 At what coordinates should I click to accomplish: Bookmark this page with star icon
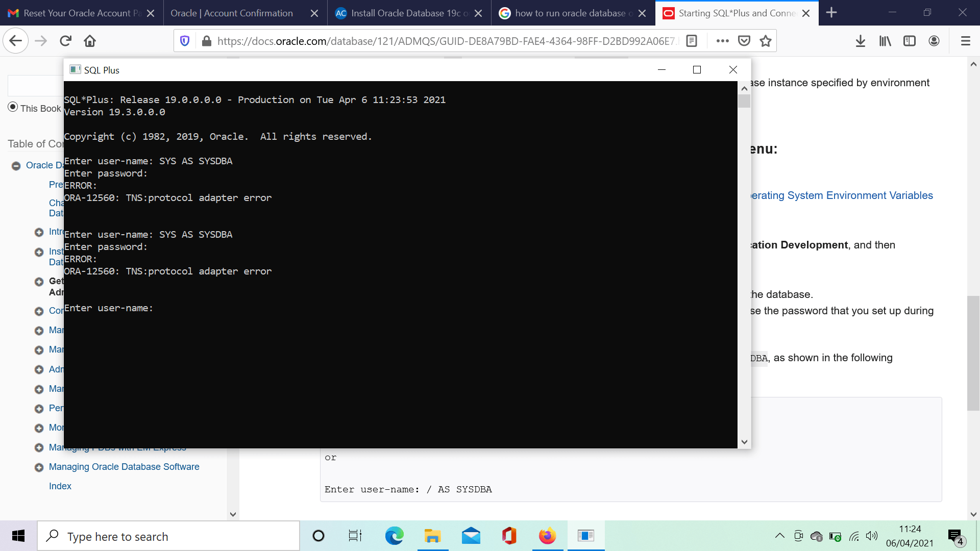pyautogui.click(x=765, y=41)
